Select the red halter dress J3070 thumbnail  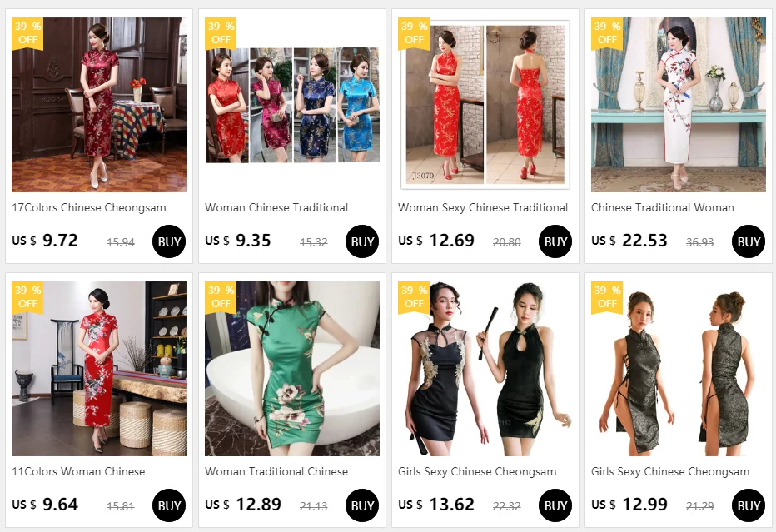pyautogui.click(x=485, y=105)
